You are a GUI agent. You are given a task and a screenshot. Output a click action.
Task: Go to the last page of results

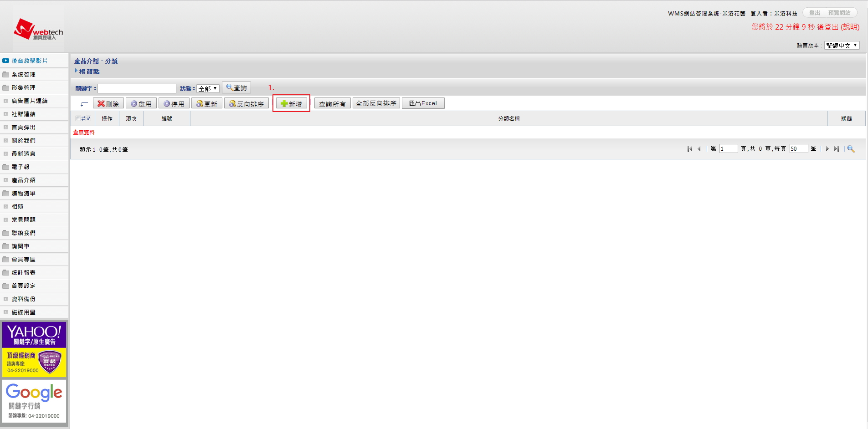[837, 149]
